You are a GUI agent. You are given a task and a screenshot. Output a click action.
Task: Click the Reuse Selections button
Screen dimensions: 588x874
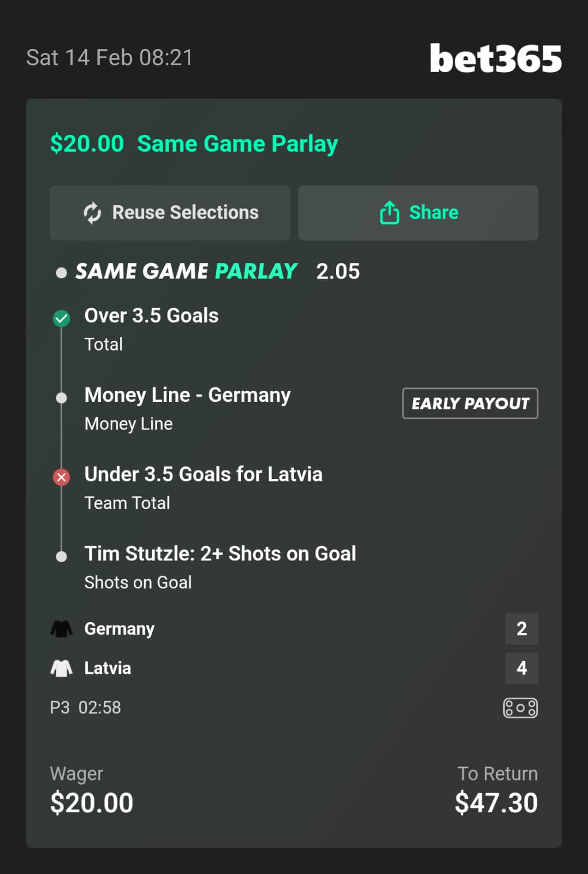[170, 213]
